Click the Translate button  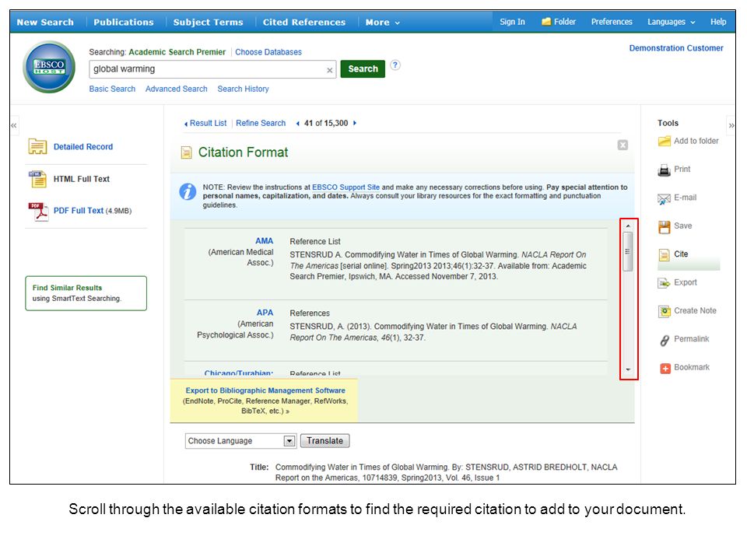click(325, 441)
